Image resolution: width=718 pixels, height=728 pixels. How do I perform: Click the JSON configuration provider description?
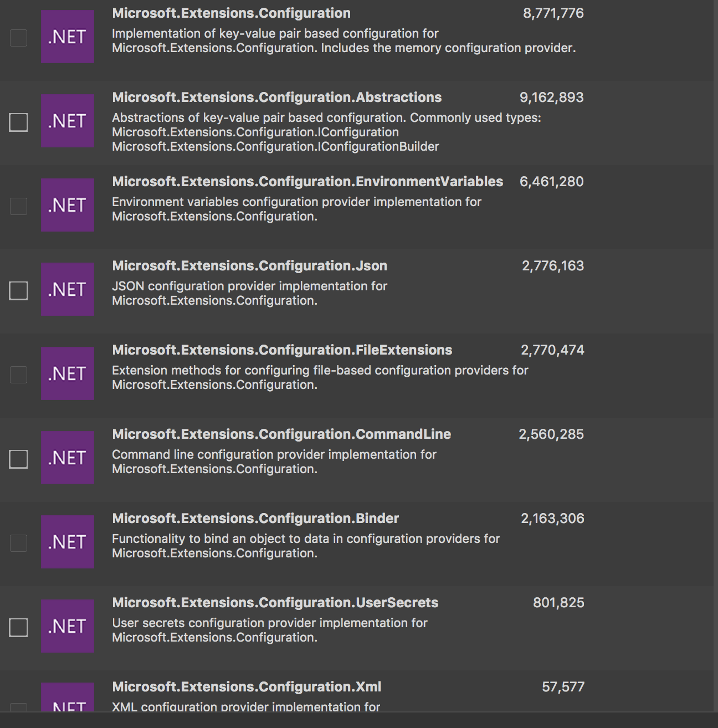click(249, 294)
